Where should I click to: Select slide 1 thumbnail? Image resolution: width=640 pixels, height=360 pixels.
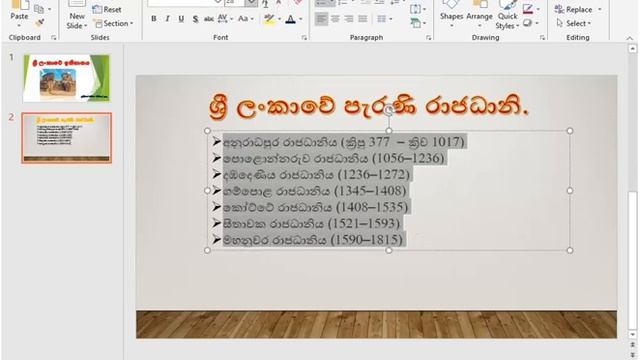[x=66, y=78]
